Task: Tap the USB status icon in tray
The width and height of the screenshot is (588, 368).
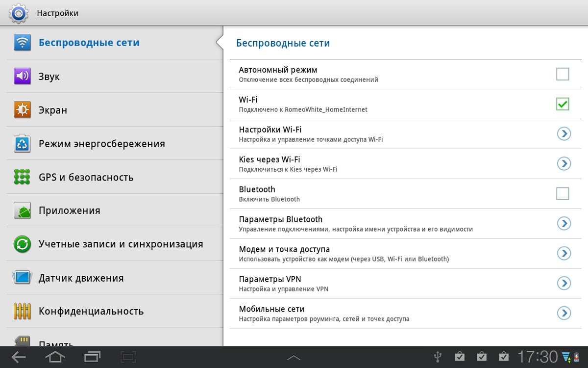Action: 438,357
